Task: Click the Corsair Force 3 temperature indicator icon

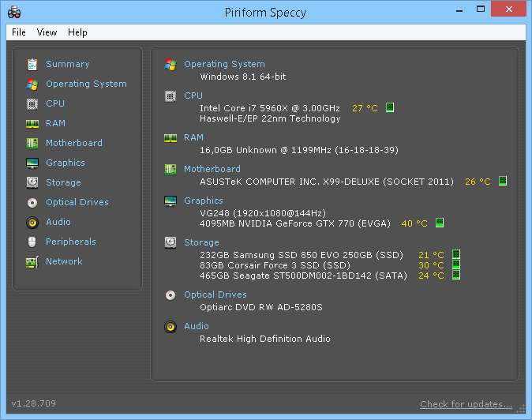Action: 456,264
